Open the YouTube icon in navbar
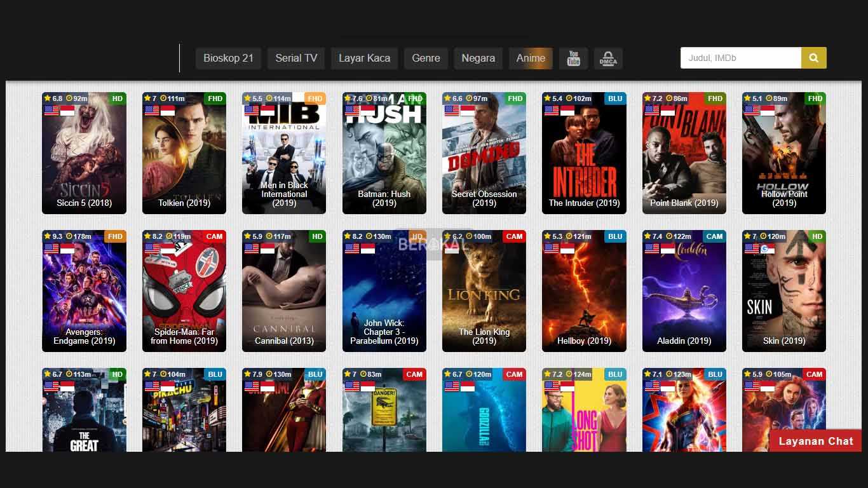Screen dimensions: 868x488 coord(574,58)
